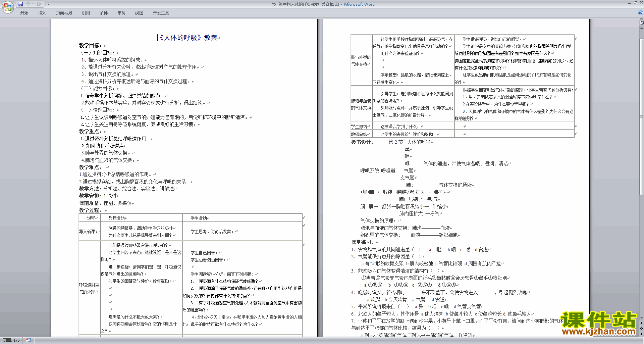The height and width of the screenshot is (344, 644).
Task: Click the Select Browse Object button
Action: pyautogui.click(x=642, y=328)
